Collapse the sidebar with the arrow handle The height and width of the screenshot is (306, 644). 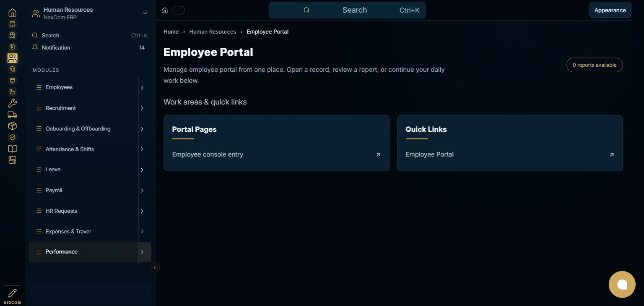point(155,267)
